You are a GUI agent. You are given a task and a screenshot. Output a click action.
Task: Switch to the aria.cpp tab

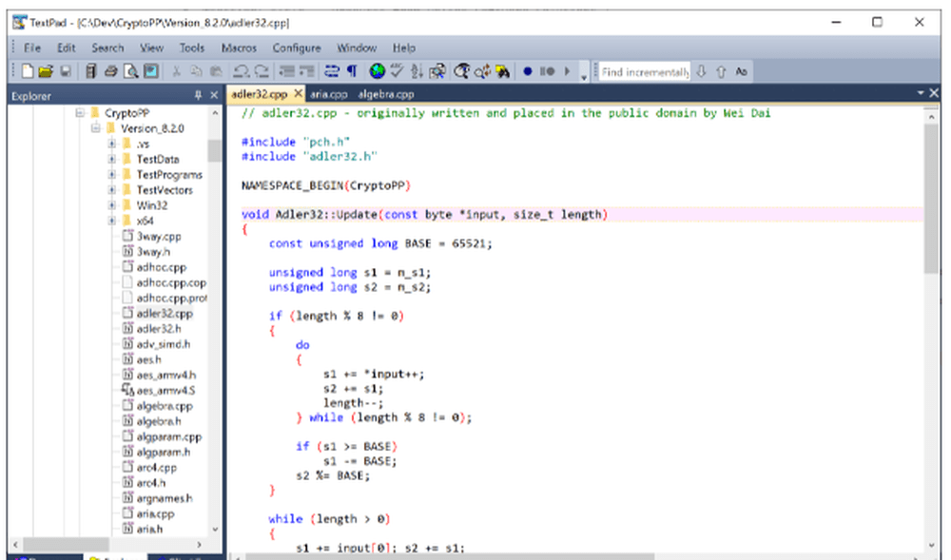(329, 94)
